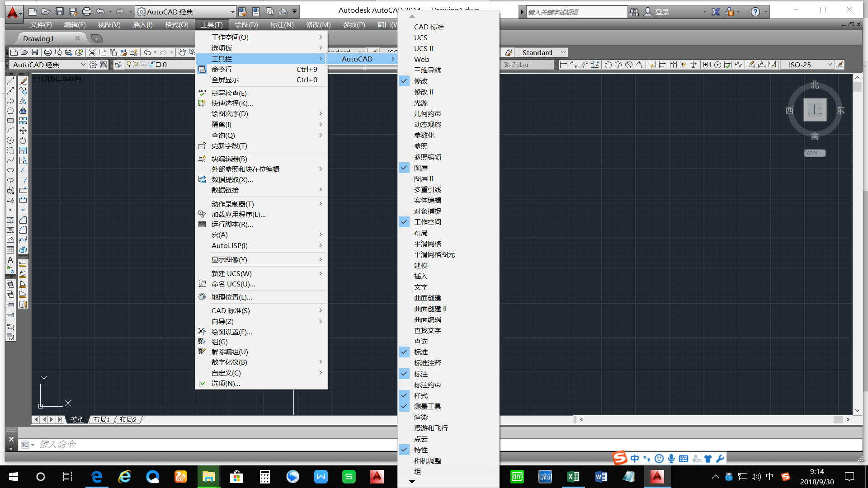This screenshot has height=488, width=868.
Task: Select the Linear dimension tool
Action: point(563,65)
